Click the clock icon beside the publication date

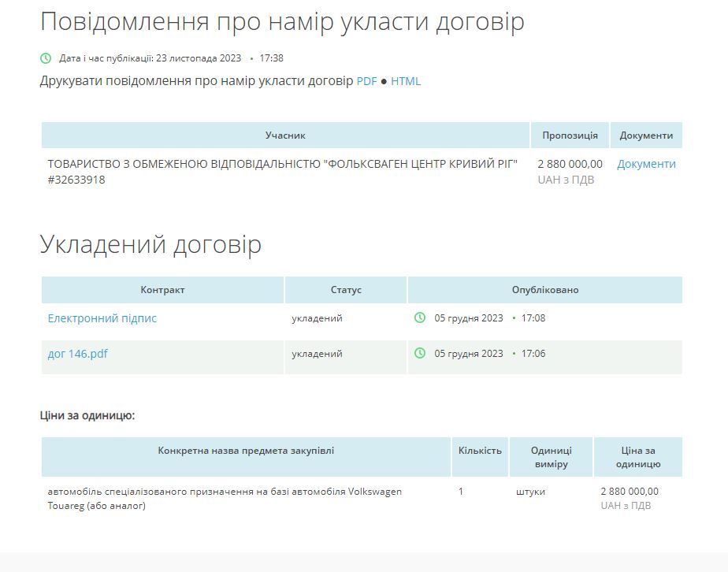[x=46, y=58]
